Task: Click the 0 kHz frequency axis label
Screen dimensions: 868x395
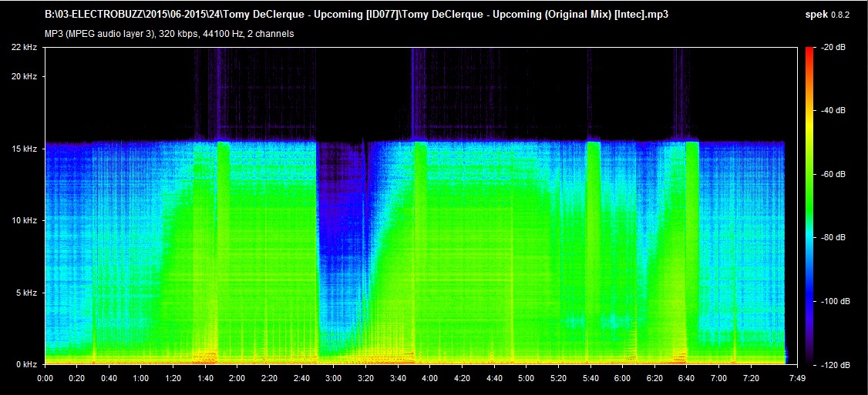Action: 26,364
